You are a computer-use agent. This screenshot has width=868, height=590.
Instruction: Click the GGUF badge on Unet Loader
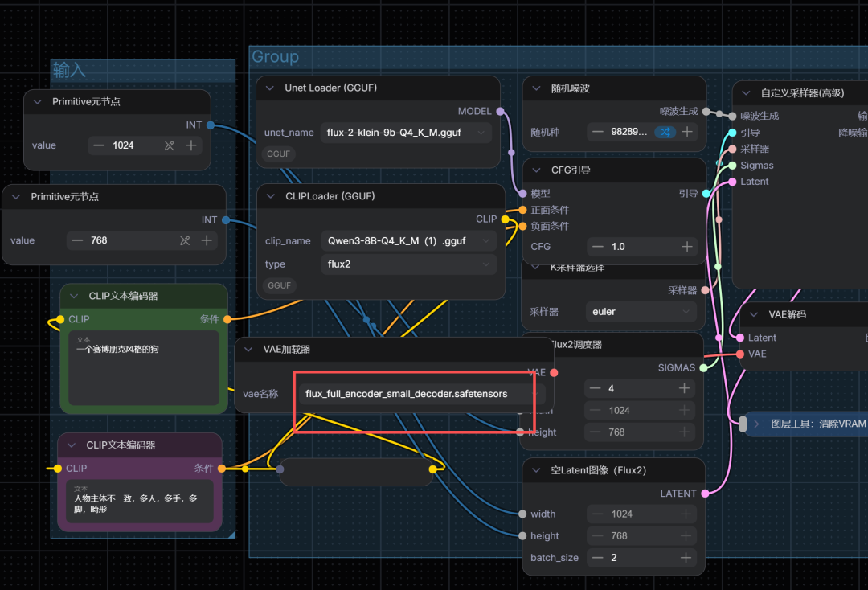click(x=278, y=154)
